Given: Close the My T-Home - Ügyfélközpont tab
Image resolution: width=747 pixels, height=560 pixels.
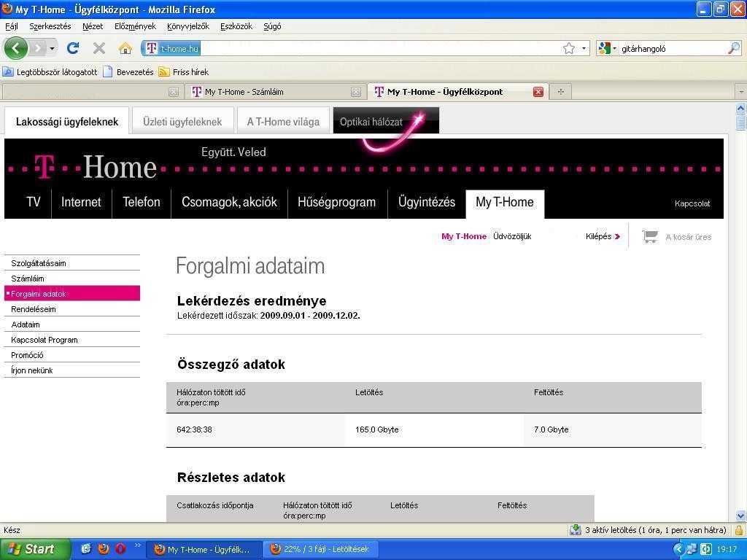Looking at the screenshot, I should tap(538, 92).
